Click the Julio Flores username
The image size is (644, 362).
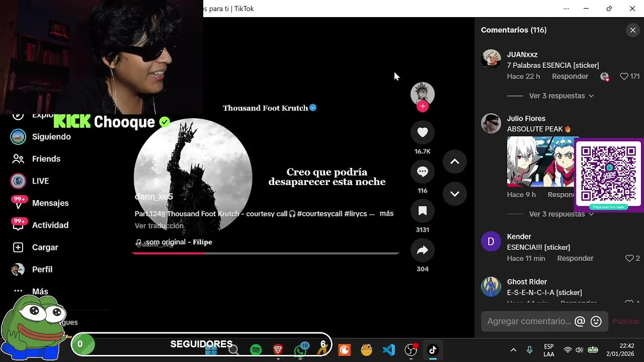(x=526, y=119)
